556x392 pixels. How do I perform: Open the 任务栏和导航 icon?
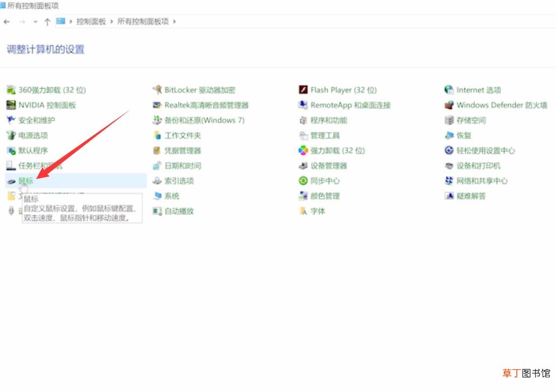(x=11, y=166)
